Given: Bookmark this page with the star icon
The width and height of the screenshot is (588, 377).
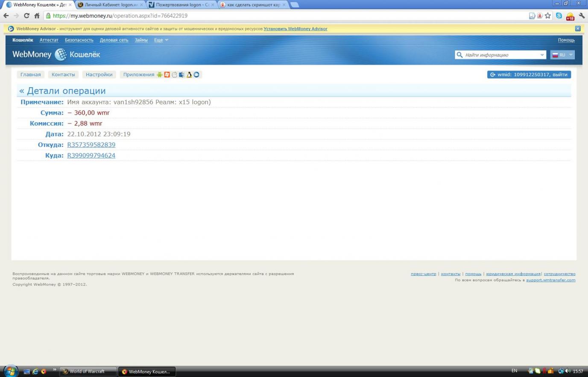Looking at the screenshot, I should [548, 16].
